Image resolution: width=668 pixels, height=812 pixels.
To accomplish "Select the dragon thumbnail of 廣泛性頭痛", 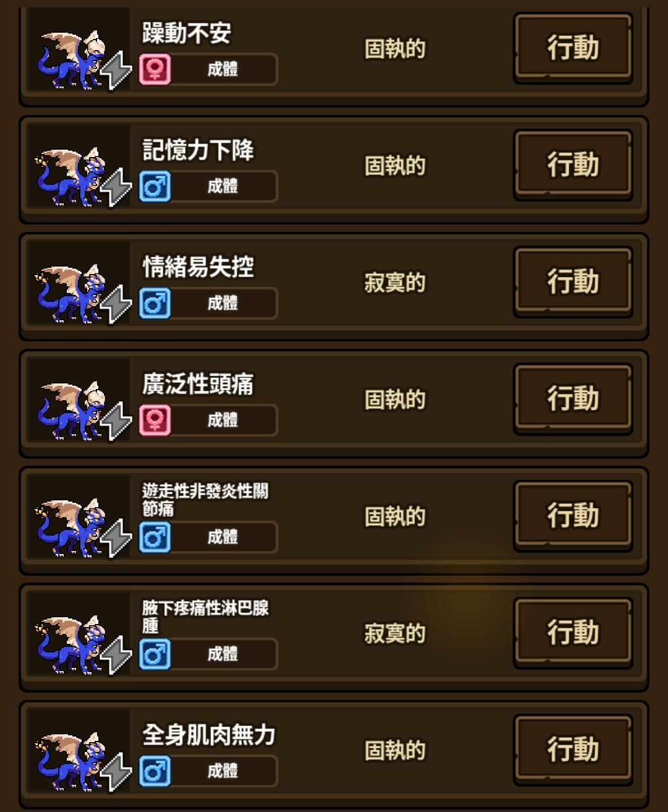I will [x=79, y=401].
